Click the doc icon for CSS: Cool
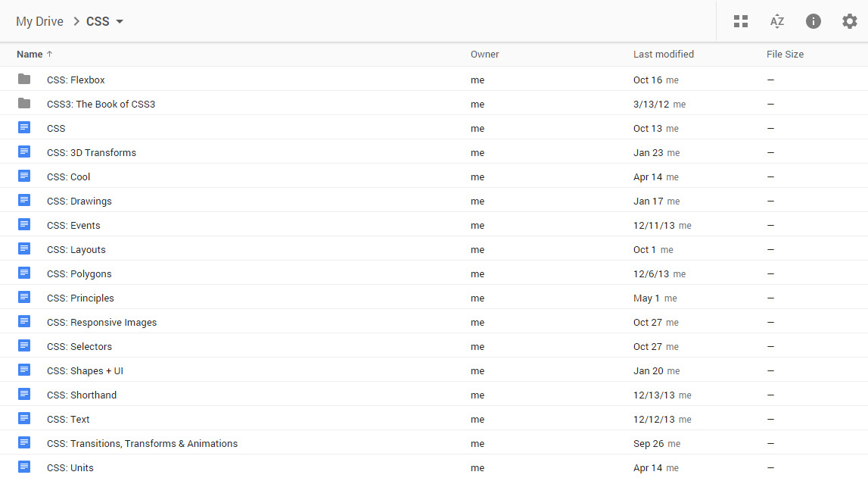The height and width of the screenshot is (478, 868). 23,177
